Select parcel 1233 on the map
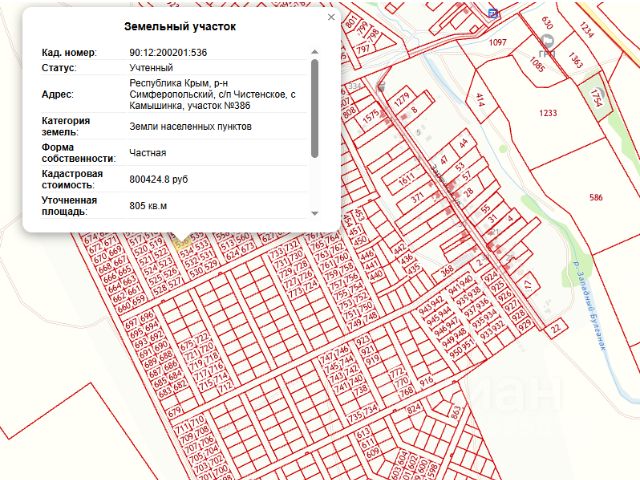 (x=548, y=113)
